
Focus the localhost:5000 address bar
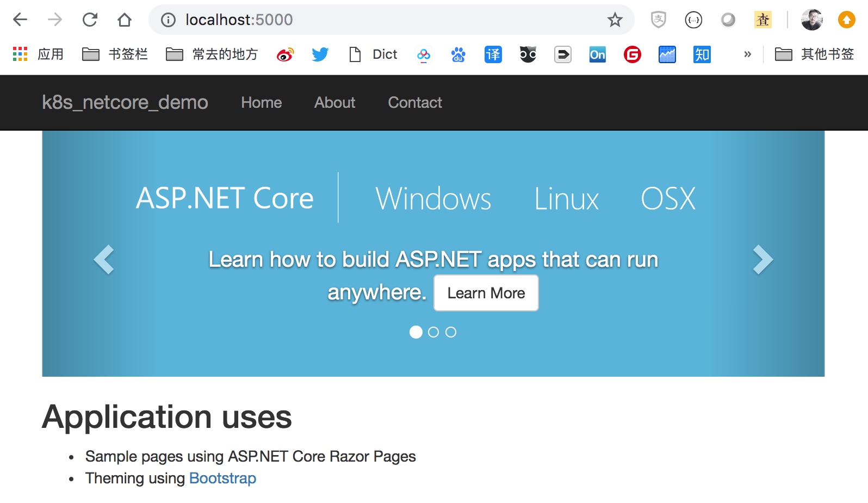point(392,20)
